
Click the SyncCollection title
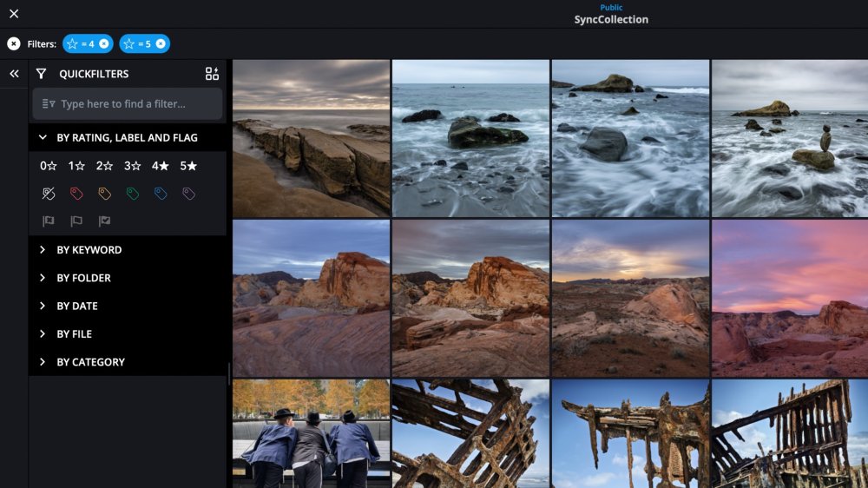(611, 19)
